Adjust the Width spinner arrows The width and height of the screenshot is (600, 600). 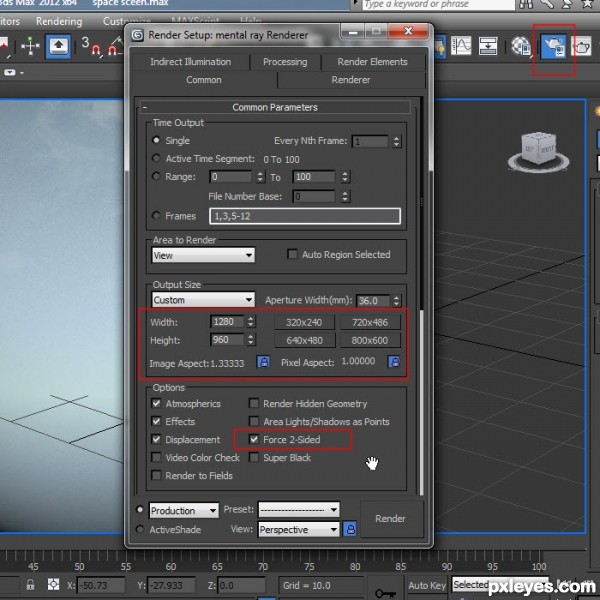point(251,321)
